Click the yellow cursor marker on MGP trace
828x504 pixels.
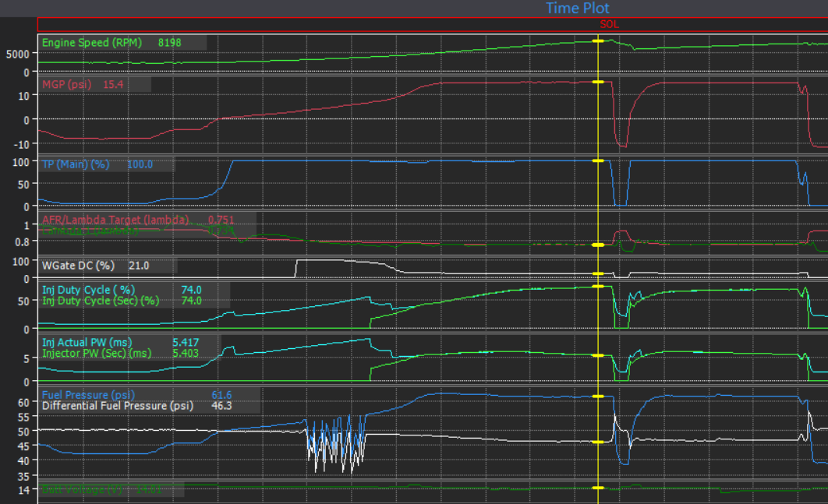click(x=598, y=83)
